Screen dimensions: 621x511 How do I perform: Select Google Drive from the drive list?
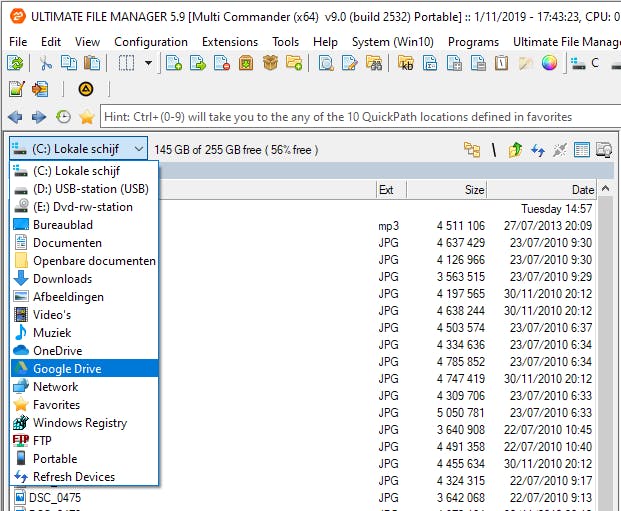pyautogui.click(x=66, y=369)
